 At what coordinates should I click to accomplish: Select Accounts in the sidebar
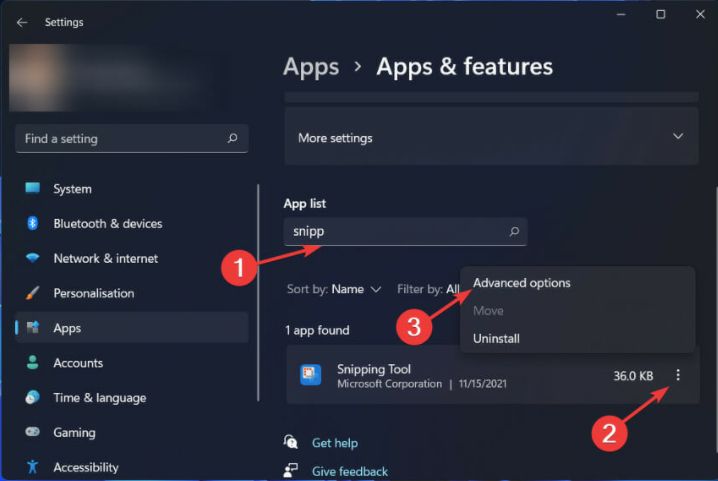[131, 363]
